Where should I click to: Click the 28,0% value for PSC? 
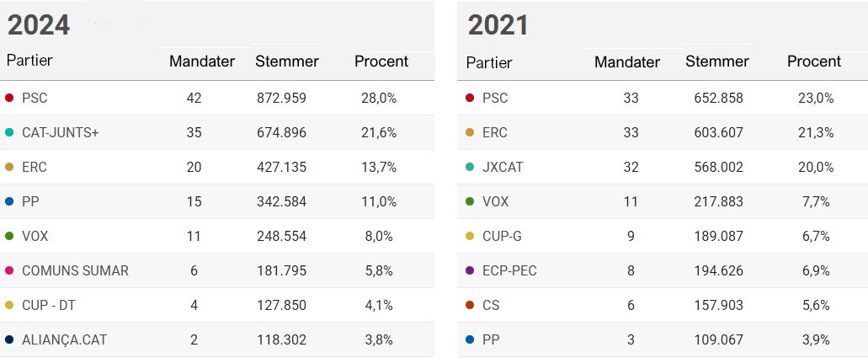pyautogui.click(x=378, y=99)
